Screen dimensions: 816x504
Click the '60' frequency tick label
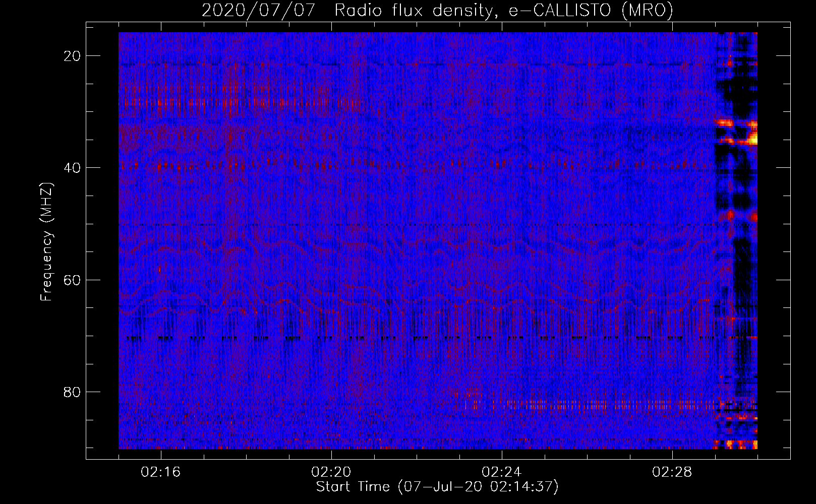click(x=73, y=280)
